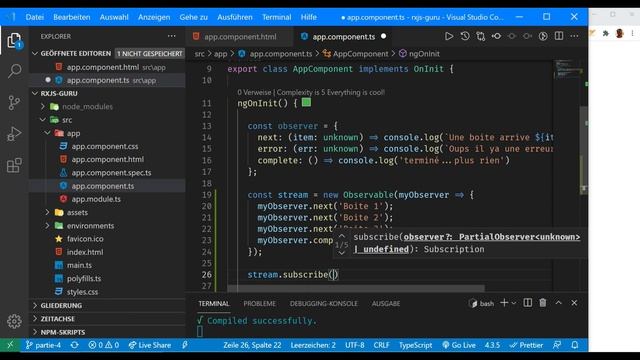The image size is (640, 360).
Task: Click the Zeile 26, Spalte 22 indicator
Action: coord(252,345)
